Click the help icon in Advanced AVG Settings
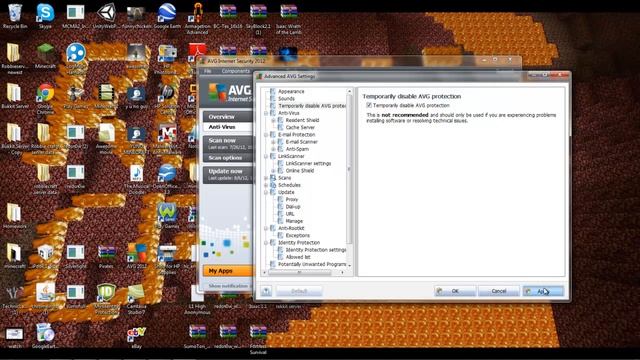The height and width of the screenshot is (360, 640). (x=266, y=291)
